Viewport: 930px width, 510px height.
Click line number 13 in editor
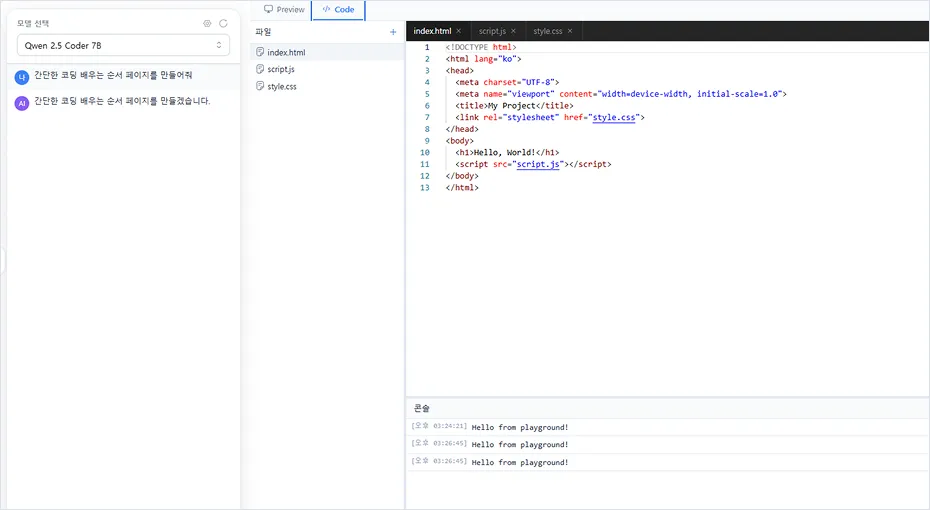[x=425, y=187]
